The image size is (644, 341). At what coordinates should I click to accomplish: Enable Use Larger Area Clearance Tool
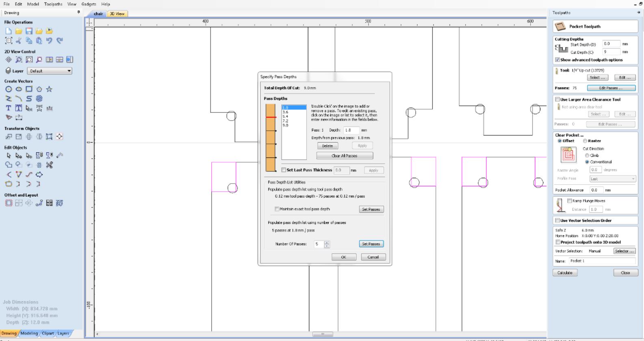click(557, 99)
